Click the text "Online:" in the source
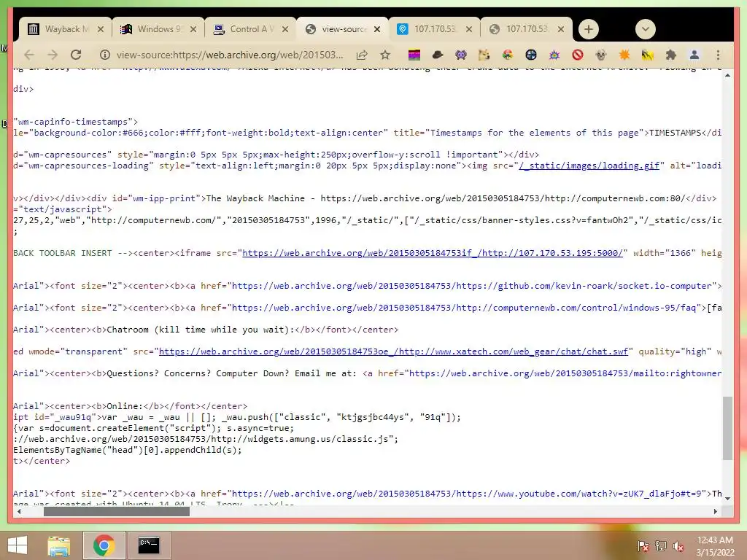This screenshot has height=560, width=747. tap(125, 406)
